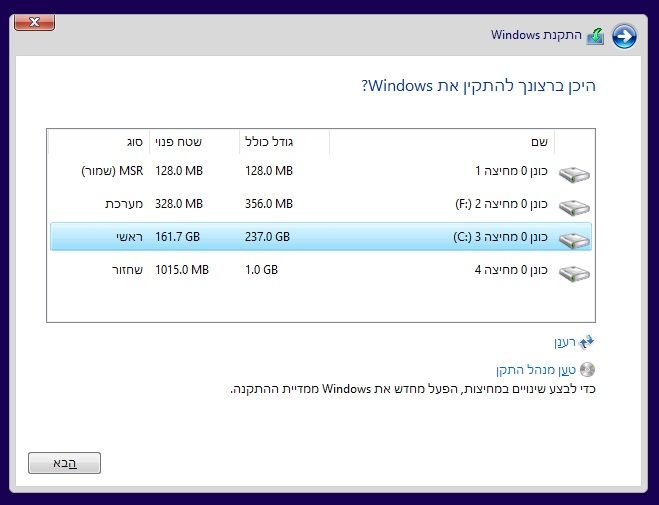Click the blue back arrow icon
659x505 pixels.
(624, 36)
